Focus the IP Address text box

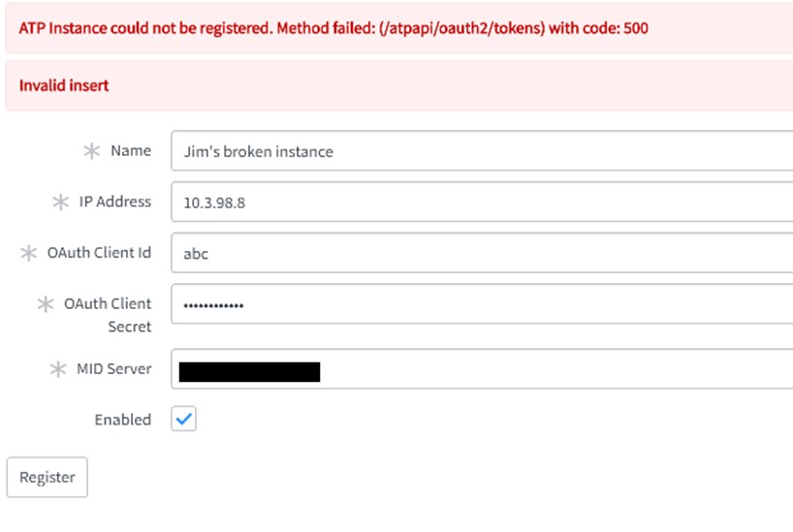click(x=481, y=203)
